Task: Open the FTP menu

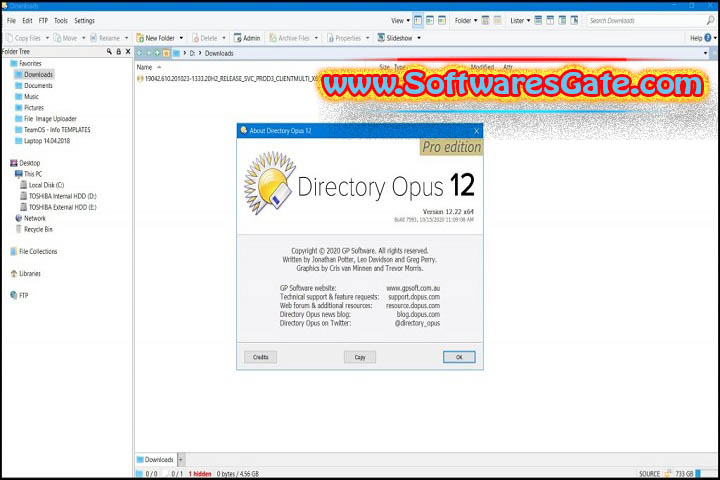Action: 43,21
